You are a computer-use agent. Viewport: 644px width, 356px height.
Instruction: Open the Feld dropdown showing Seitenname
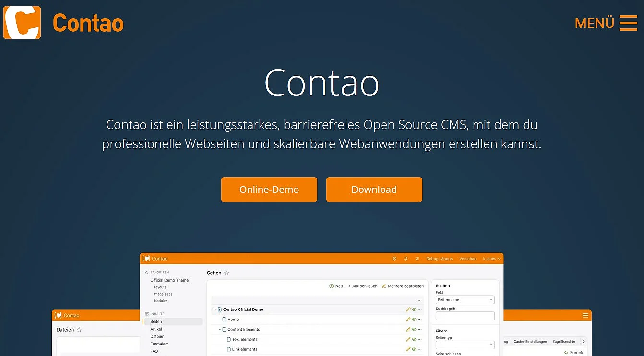click(465, 300)
